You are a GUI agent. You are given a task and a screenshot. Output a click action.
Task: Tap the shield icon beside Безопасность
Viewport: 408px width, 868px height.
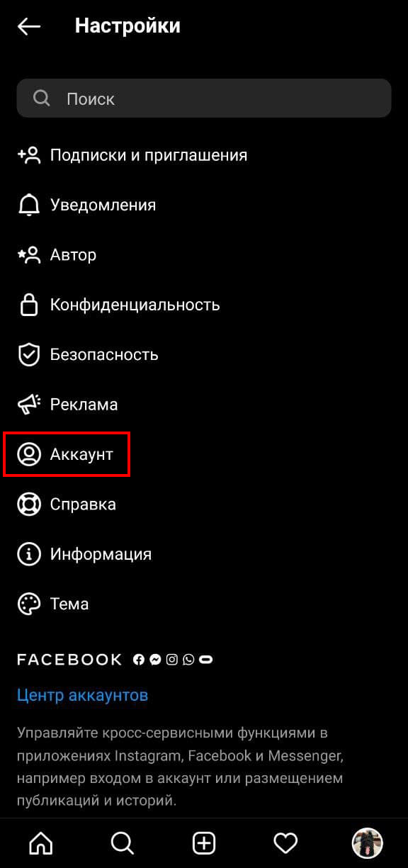[29, 354]
